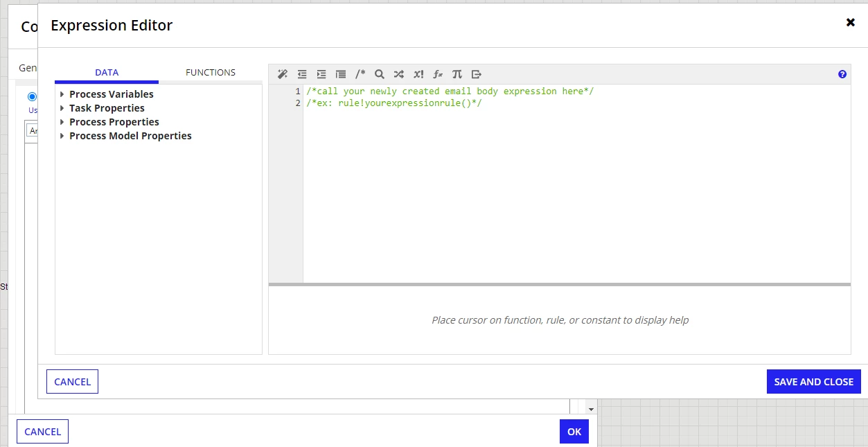Click the SAVE AND CLOSE button
Viewport: 868px width, 447px height.
point(814,382)
